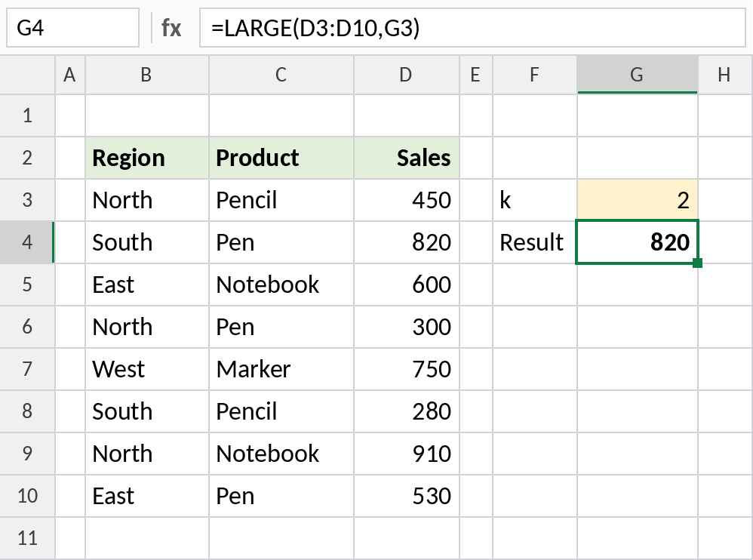Click the Name Box showing G4
The height and width of the screenshot is (560, 753).
[72, 28]
